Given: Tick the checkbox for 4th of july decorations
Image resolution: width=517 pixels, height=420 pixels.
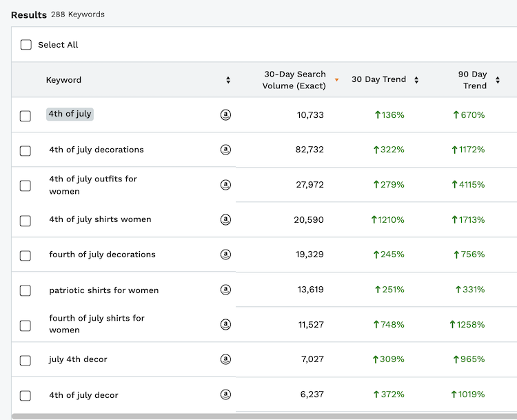Looking at the screenshot, I should [x=26, y=151].
